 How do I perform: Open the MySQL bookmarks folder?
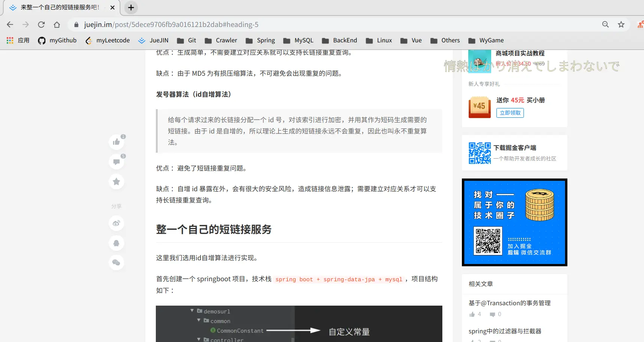pyautogui.click(x=298, y=40)
